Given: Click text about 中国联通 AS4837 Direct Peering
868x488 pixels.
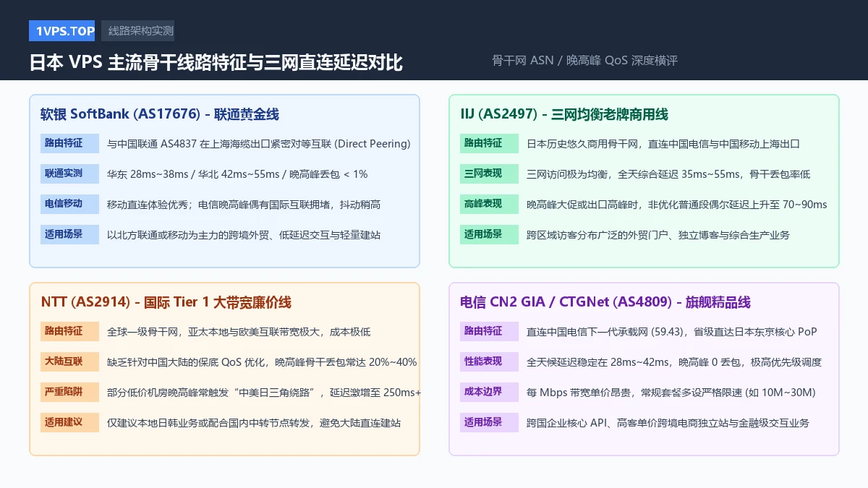Looking at the screenshot, I should 258,144.
